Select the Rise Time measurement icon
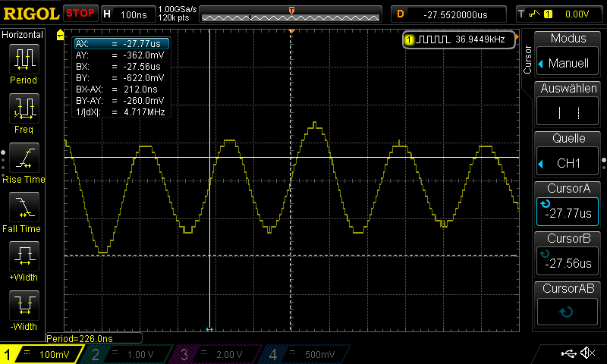Image resolution: width=607 pixels, height=364 pixels. (24, 158)
